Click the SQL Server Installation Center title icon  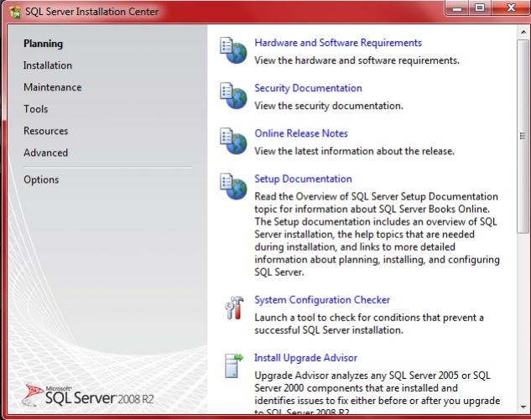pos(15,13)
